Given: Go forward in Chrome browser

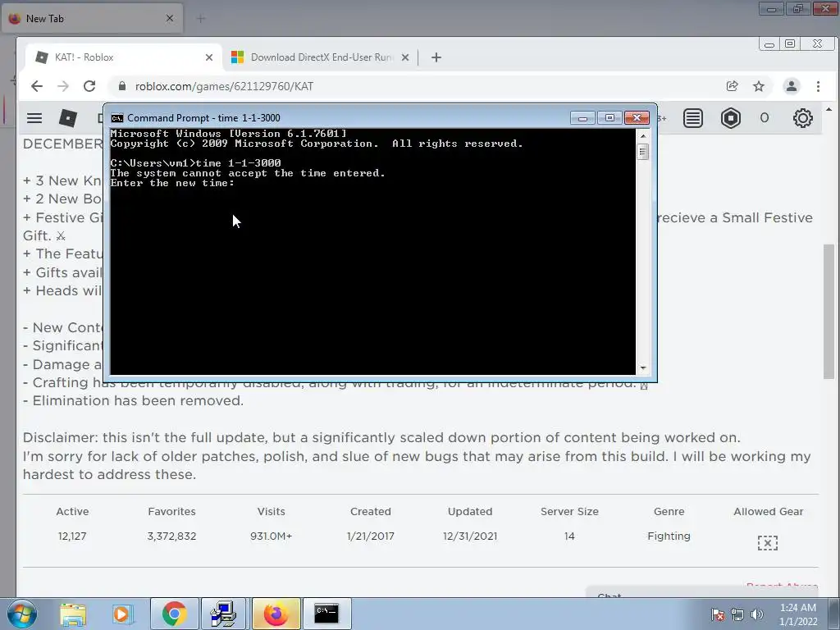Looking at the screenshot, I should pos(62,86).
